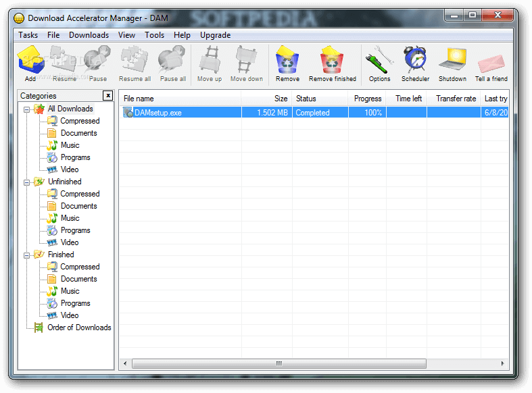The height and width of the screenshot is (393, 532).
Task: Sort by Last try column header
Action: [x=495, y=99]
